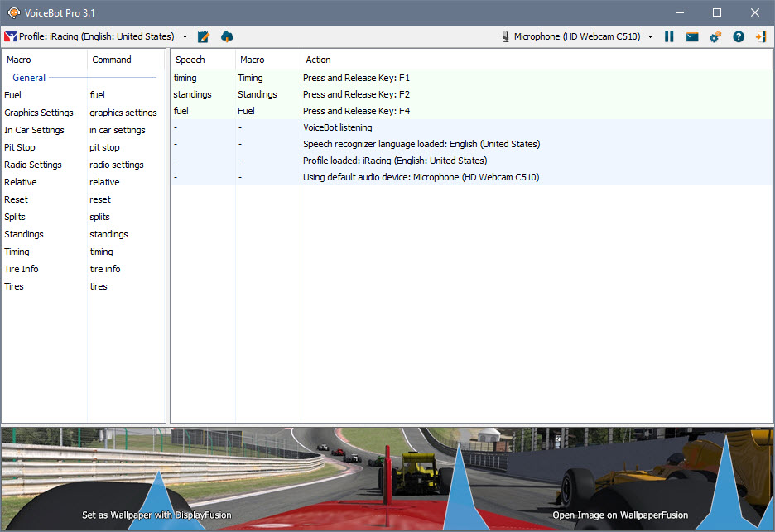Select the standings row in speech history
The height and width of the screenshot is (532, 775).
(x=192, y=94)
